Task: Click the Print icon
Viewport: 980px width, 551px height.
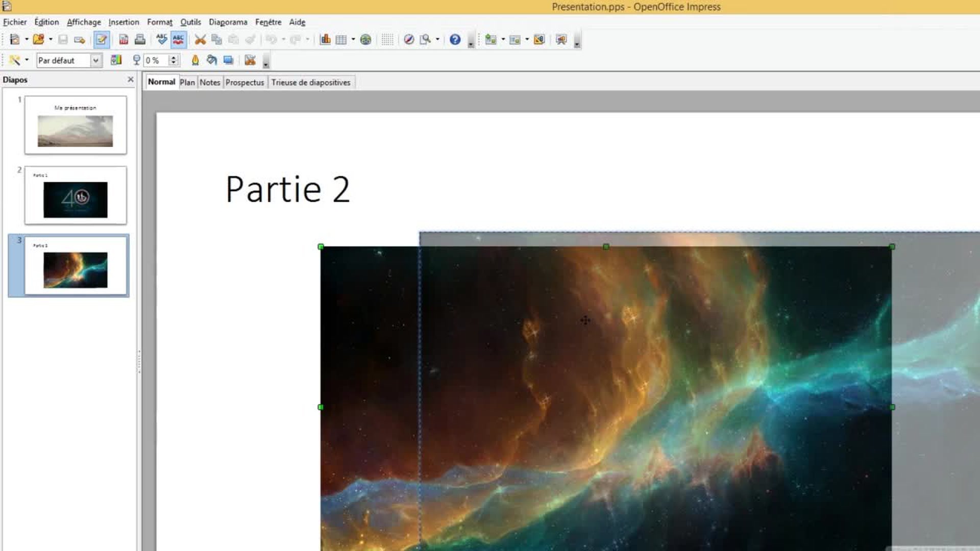Action: pyautogui.click(x=140, y=40)
